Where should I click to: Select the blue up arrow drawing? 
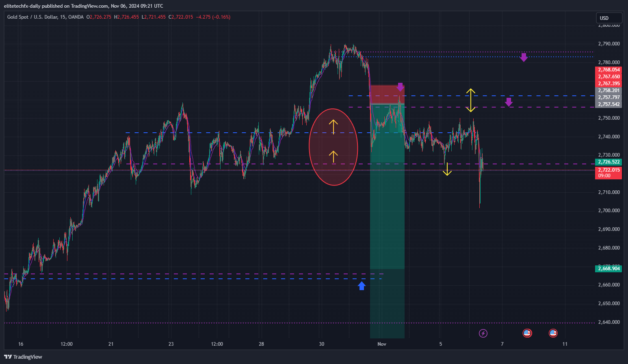pos(362,286)
